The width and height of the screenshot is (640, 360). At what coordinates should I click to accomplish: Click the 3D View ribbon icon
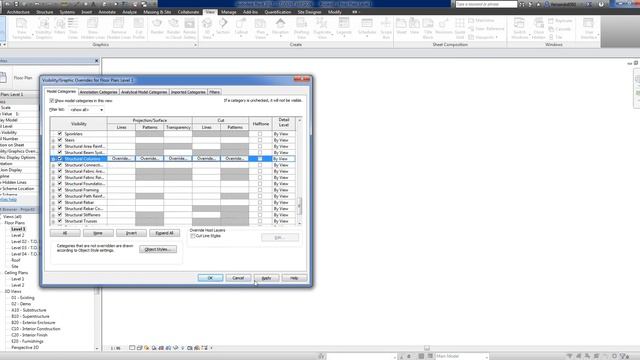click(x=207, y=28)
